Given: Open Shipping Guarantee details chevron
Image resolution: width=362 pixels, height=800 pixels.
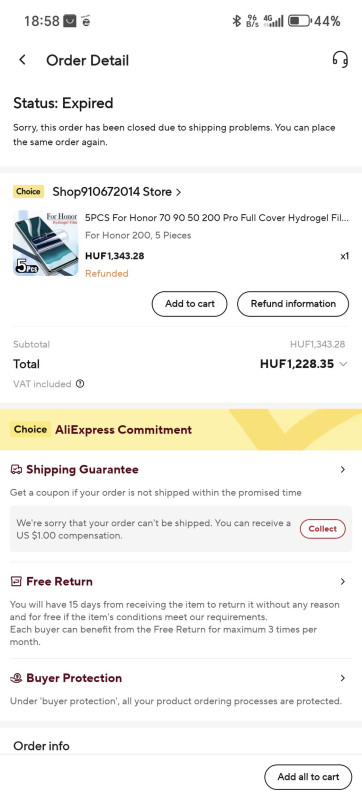Looking at the screenshot, I should pos(343,469).
